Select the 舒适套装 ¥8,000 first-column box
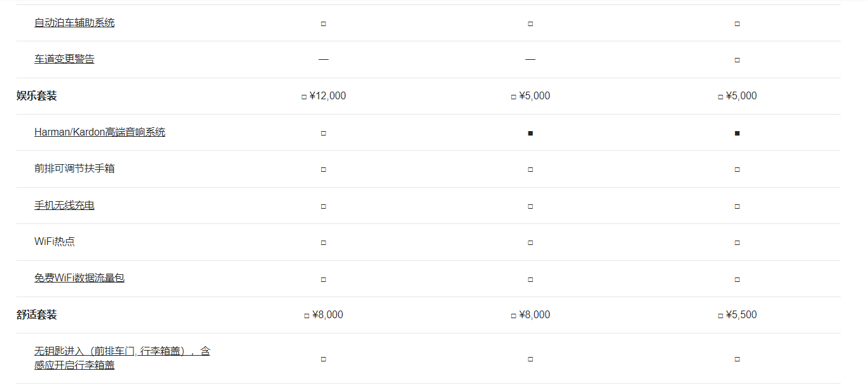 coord(307,316)
